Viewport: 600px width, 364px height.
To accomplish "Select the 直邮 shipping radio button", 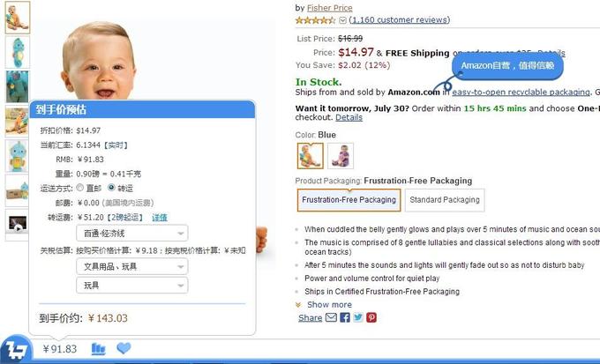I will tap(79, 188).
